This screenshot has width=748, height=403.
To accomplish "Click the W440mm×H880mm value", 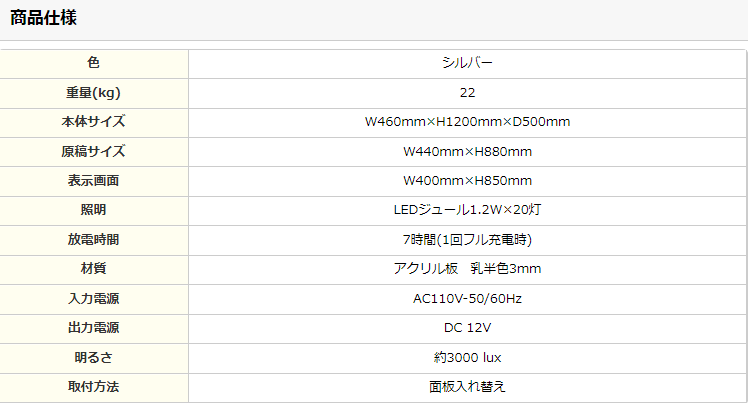I will pyautogui.click(x=467, y=152).
